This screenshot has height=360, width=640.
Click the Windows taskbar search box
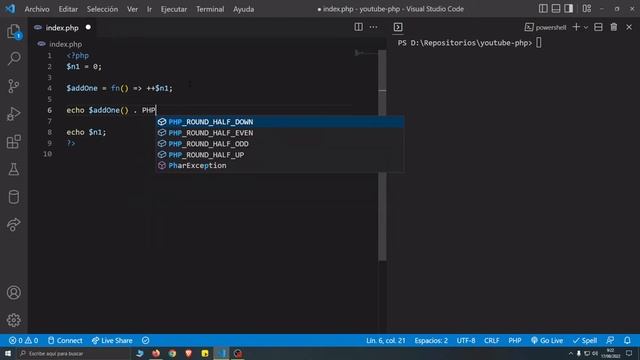point(73,353)
